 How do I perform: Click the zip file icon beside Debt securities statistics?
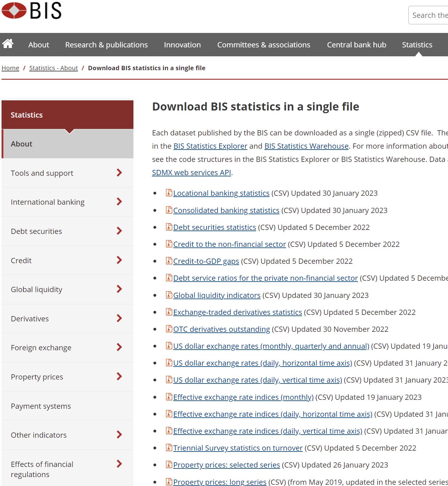[x=169, y=227]
